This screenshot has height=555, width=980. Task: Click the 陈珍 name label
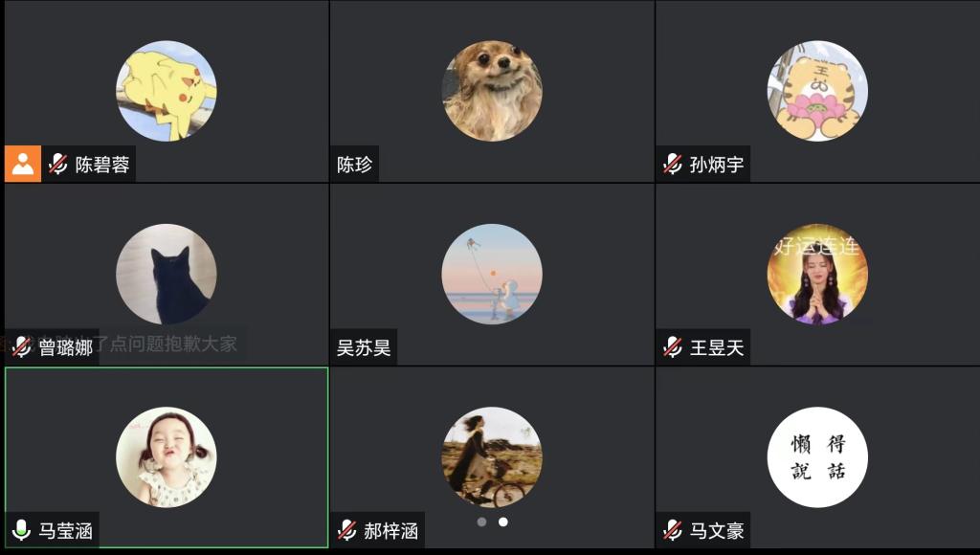pyautogui.click(x=354, y=165)
